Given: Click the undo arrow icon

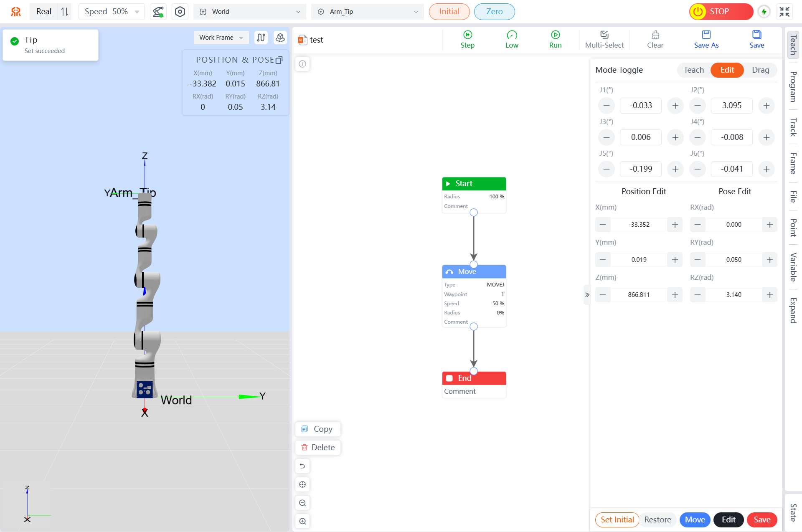Looking at the screenshot, I should pyautogui.click(x=302, y=466).
